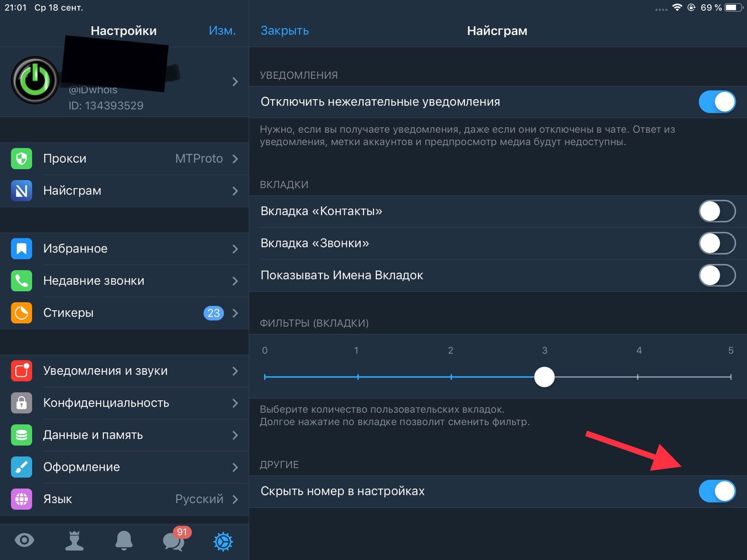Open the bell tab in bottom bar
The width and height of the screenshot is (747, 560).
[124, 541]
